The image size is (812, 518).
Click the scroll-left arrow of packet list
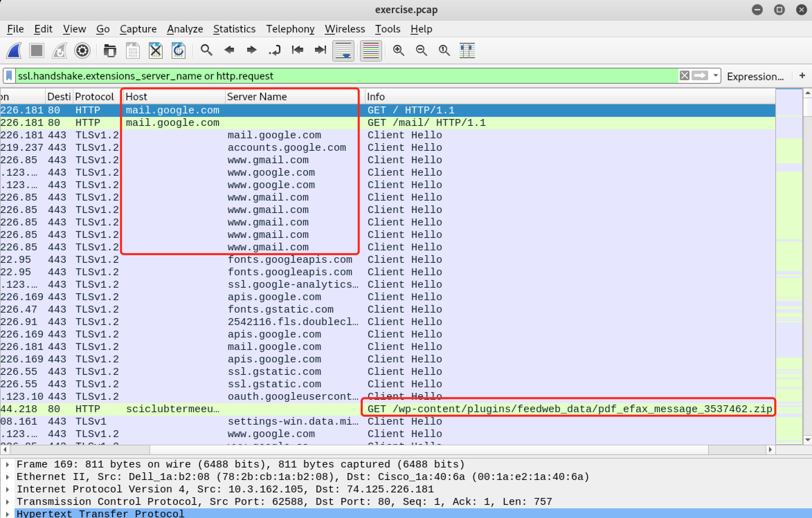[x=5, y=450]
